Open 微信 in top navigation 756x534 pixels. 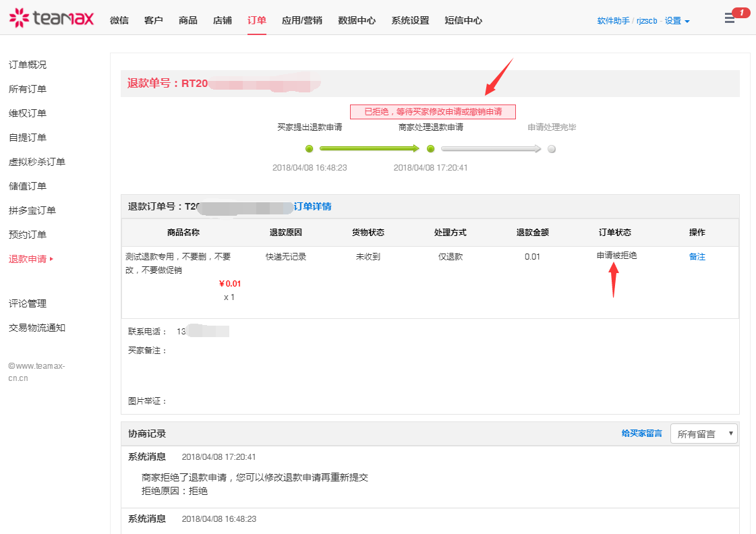point(119,20)
